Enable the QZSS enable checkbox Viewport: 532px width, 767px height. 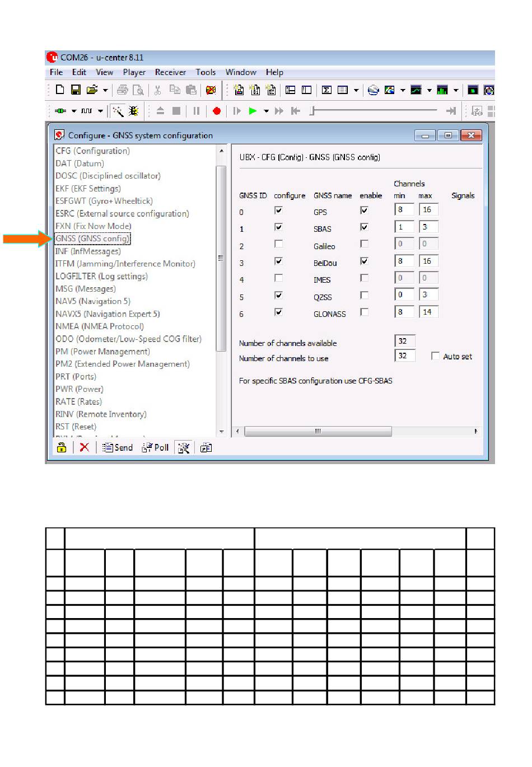(x=364, y=295)
